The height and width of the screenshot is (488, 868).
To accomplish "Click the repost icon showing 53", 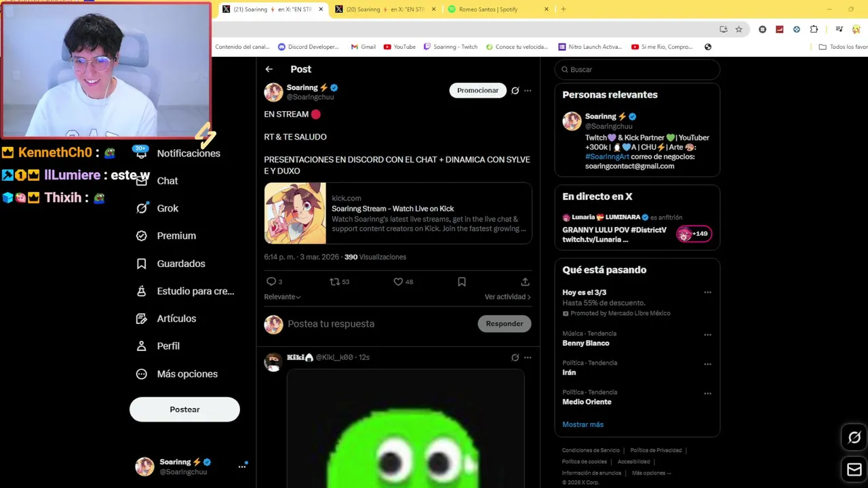I will 334,281.
